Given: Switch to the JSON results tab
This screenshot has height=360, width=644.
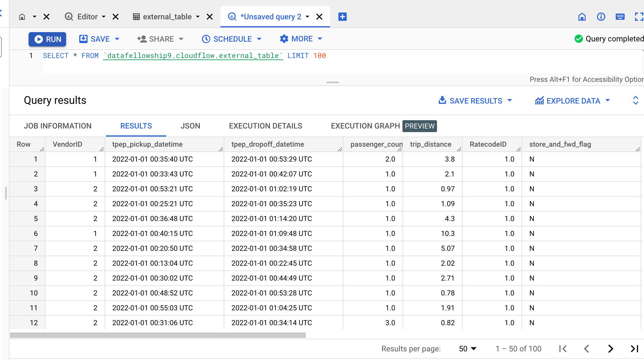Looking at the screenshot, I should [x=190, y=126].
